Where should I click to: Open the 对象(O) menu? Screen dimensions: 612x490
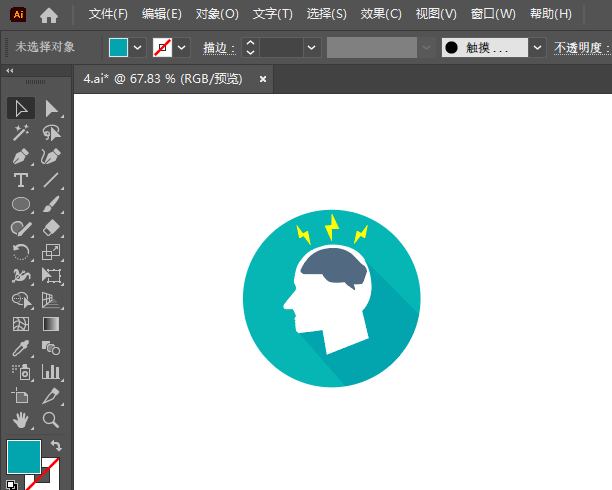217,14
